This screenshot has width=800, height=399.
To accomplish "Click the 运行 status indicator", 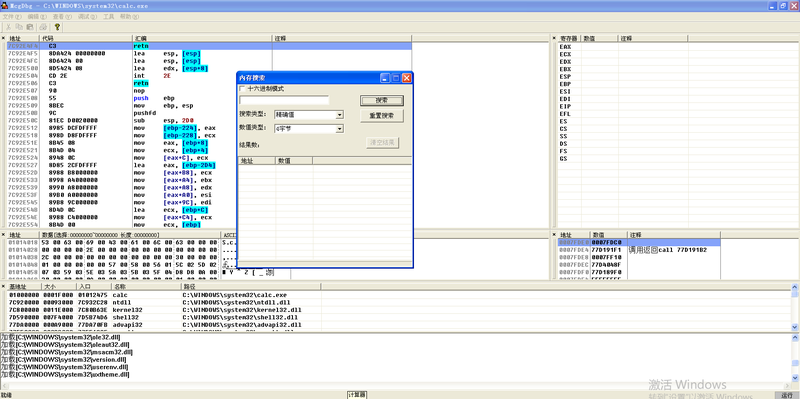I will coord(786,395).
